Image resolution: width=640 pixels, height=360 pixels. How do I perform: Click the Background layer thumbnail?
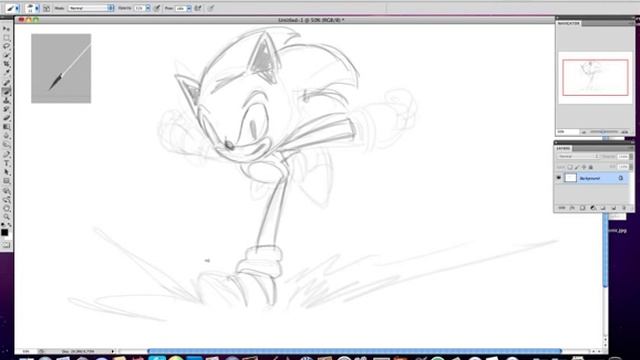pyautogui.click(x=570, y=178)
